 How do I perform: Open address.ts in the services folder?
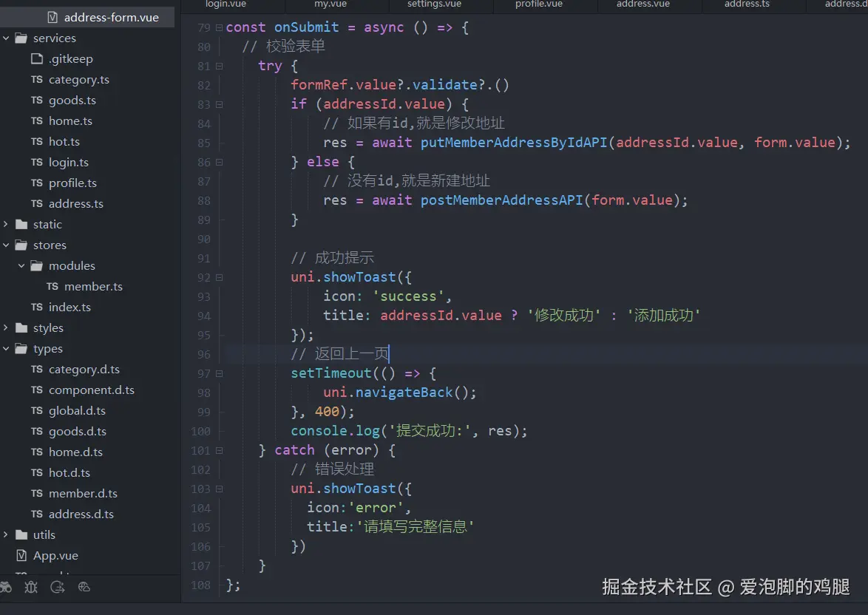76,204
